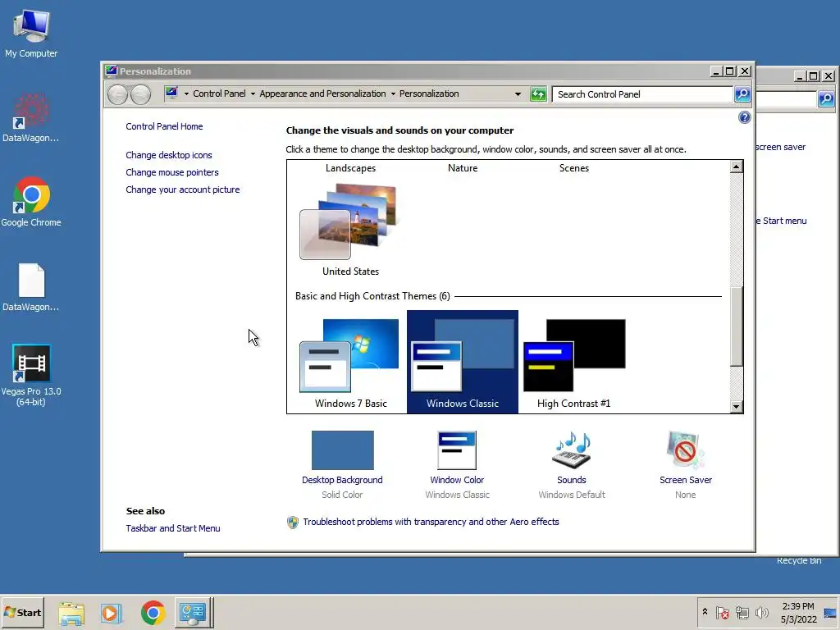
Task: Select the United States theme
Action: pyautogui.click(x=351, y=231)
